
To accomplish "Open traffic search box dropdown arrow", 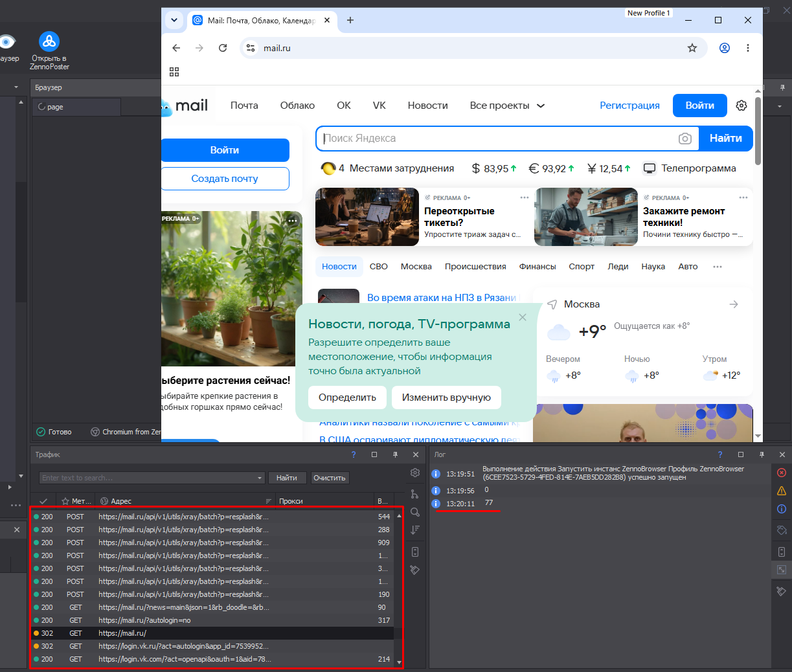I will coord(260,478).
